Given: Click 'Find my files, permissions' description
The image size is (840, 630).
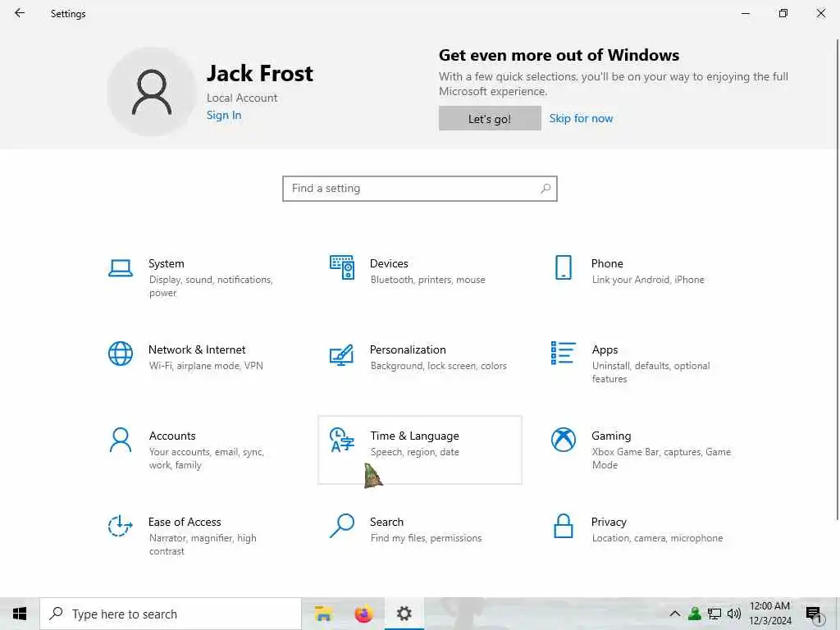Looking at the screenshot, I should 426,538.
